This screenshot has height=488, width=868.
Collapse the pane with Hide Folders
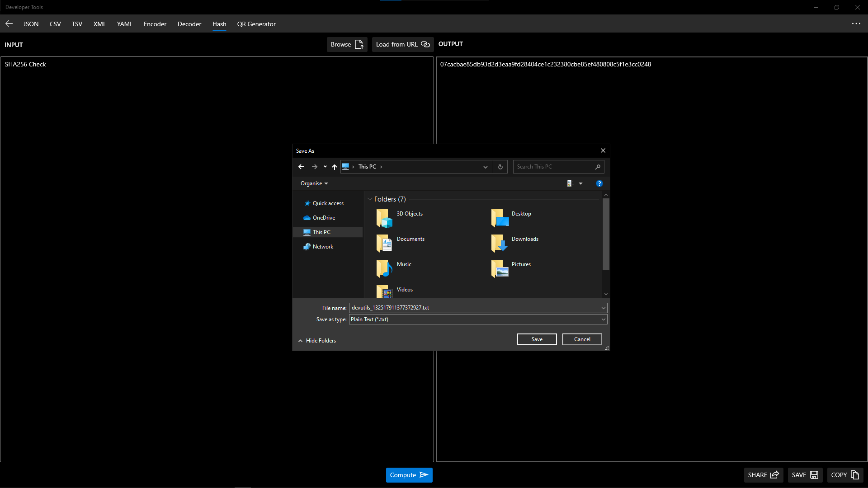[x=317, y=341]
